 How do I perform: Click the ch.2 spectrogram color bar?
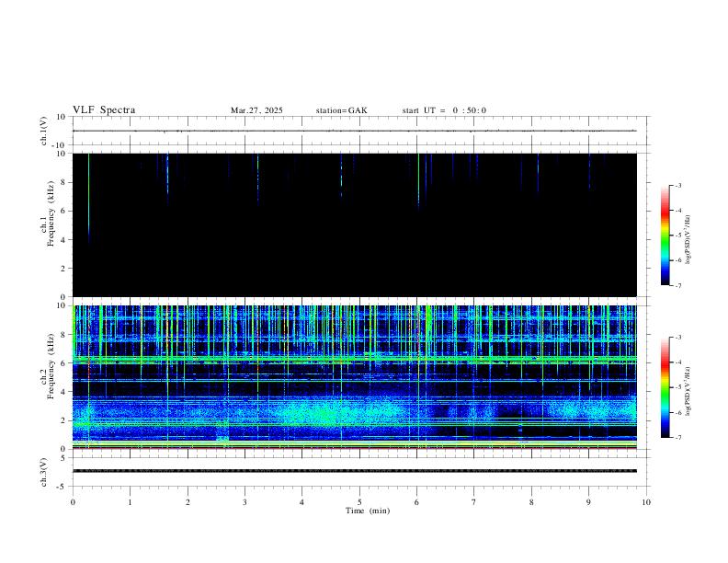665,387
